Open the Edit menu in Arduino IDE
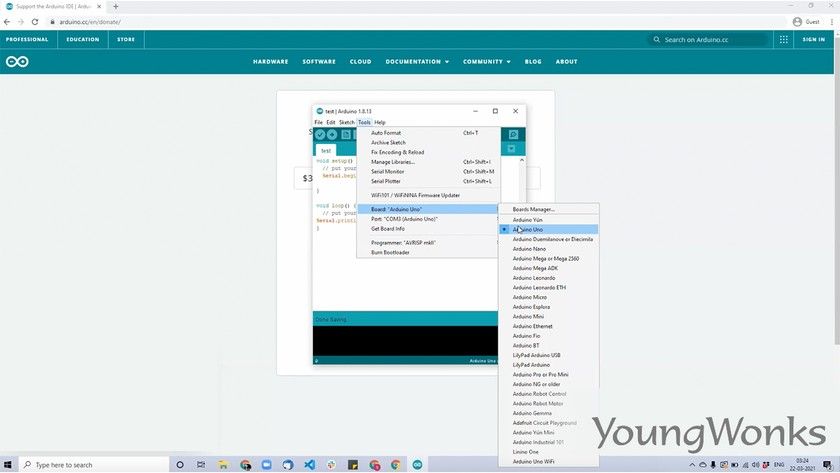This screenshot has width=840, height=473. [x=331, y=123]
